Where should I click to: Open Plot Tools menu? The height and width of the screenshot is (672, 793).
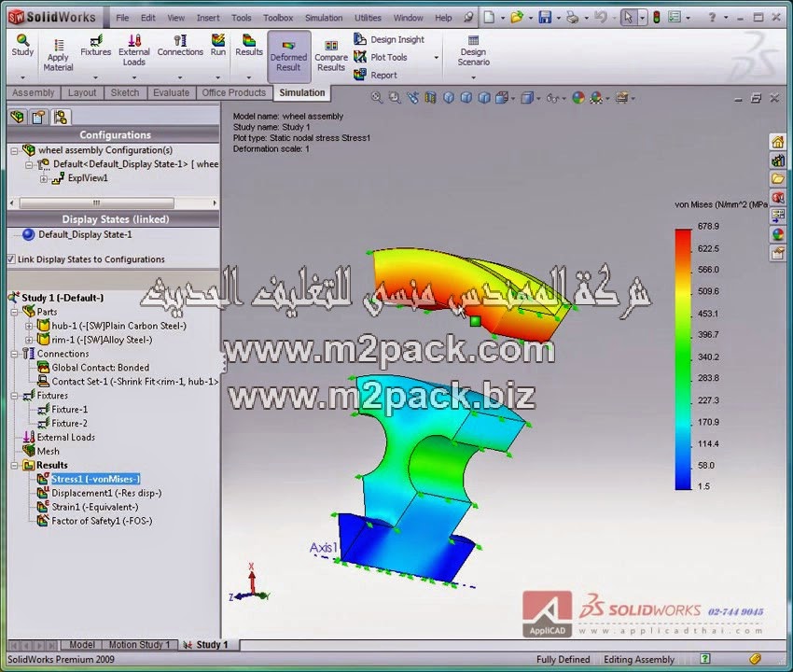point(381,57)
